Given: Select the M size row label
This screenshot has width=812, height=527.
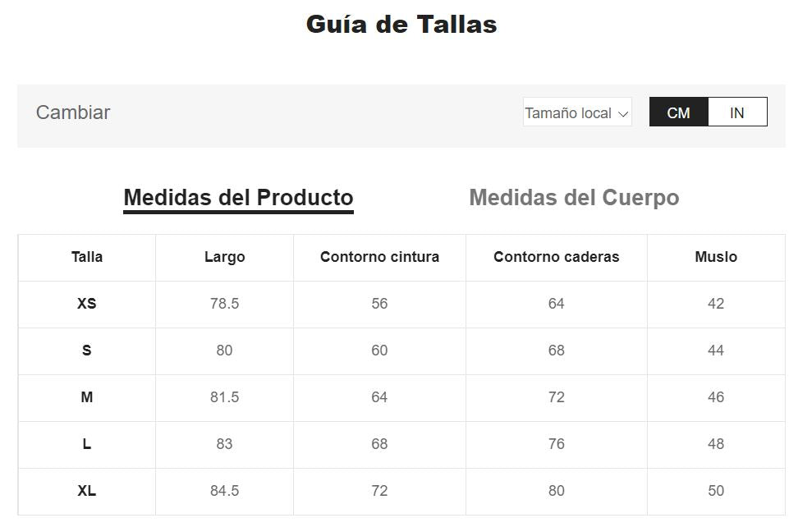Looking at the screenshot, I should (x=87, y=397).
